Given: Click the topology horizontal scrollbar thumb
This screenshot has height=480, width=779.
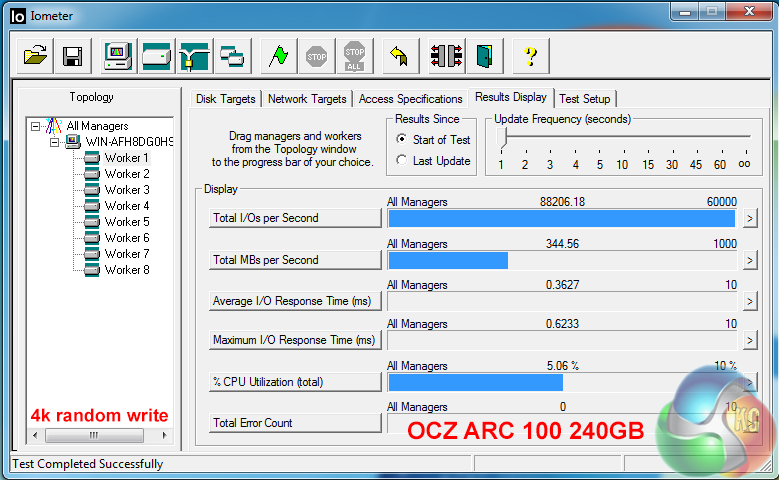Looking at the screenshot, I should [94, 435].
